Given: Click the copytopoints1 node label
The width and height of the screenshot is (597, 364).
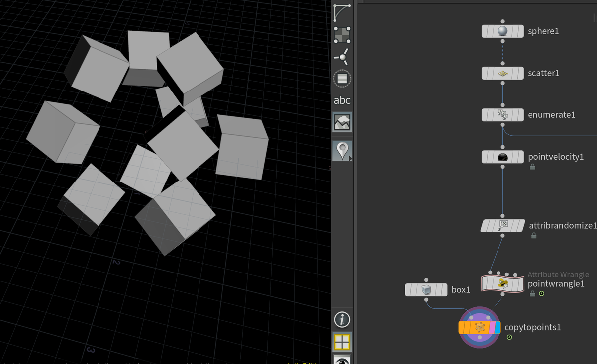Looking at the screenshot, I should [x=533, y=327].
